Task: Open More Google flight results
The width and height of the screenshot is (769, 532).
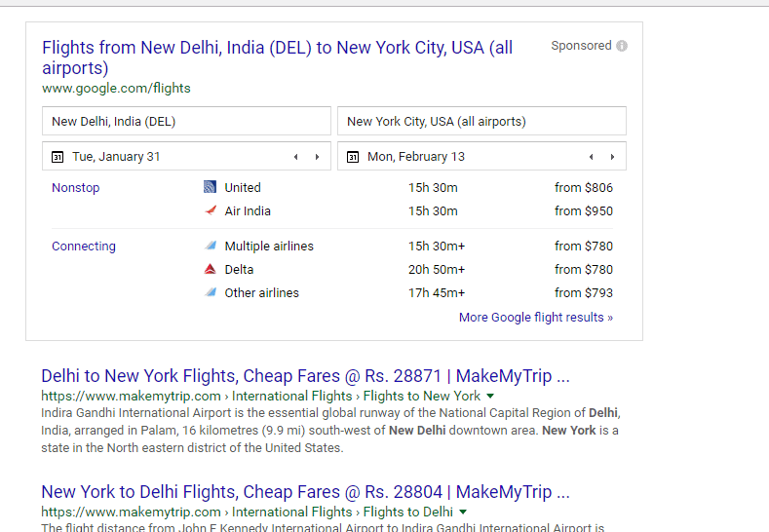Action: pos(536,318)
